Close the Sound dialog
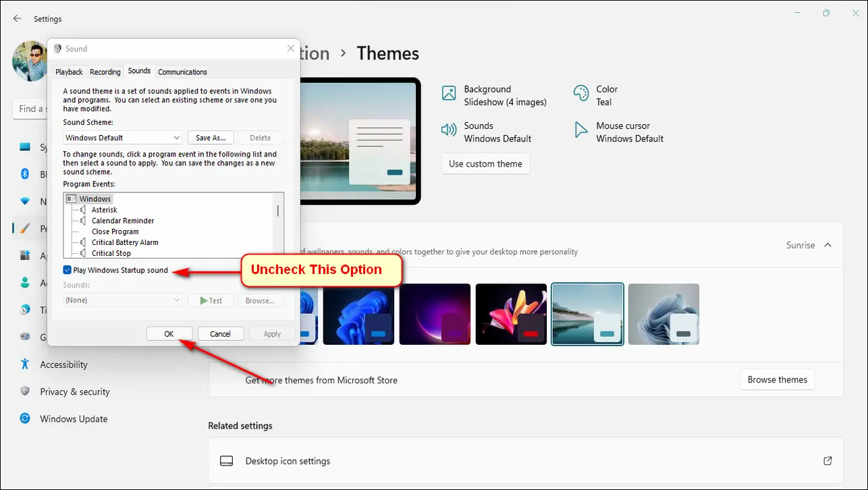This screenshot has height=490, width=868. pyautogui.click(x=290, y=49)
